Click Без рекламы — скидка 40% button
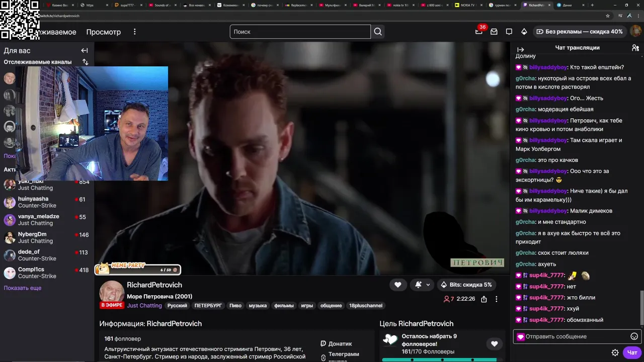644x362 pixels. coord(580,32)
